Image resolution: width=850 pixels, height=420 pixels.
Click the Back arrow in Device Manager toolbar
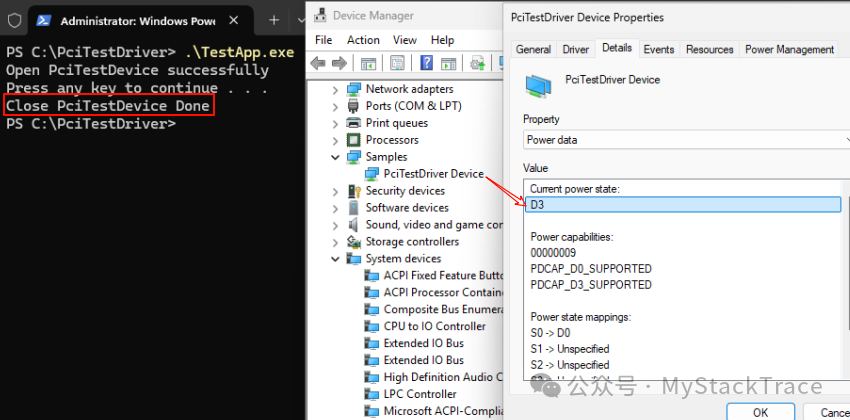click(317, 63)
